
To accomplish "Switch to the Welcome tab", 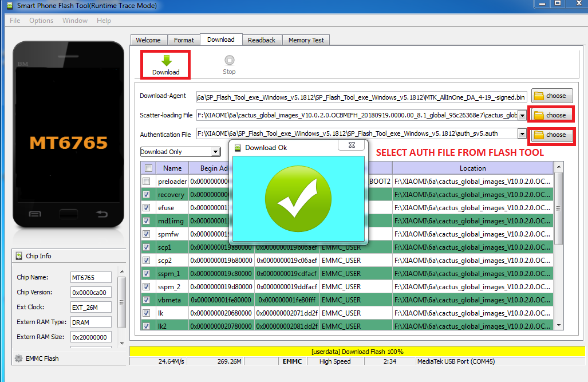I will (148, 40).
